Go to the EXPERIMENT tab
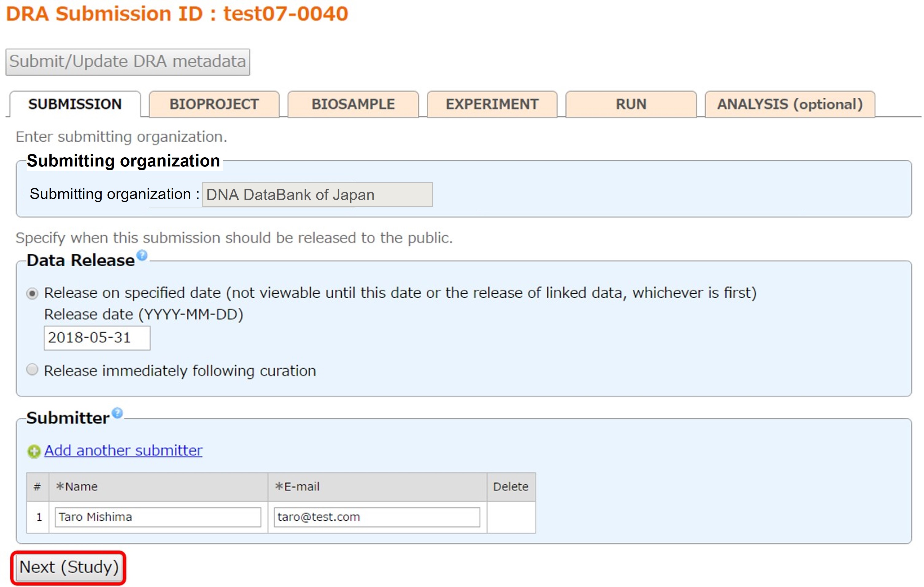The height and width of the screenshot is (587, 924). coord(492,104)
